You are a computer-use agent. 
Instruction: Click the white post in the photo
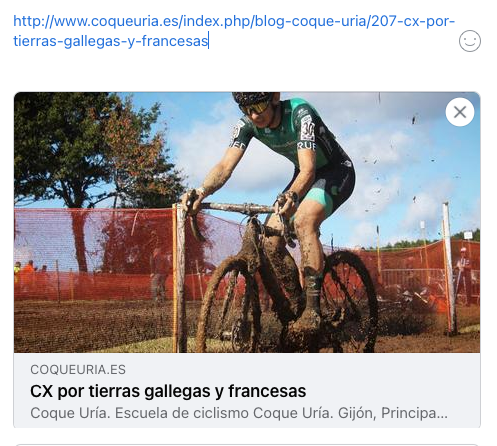(x=449, y=267)
